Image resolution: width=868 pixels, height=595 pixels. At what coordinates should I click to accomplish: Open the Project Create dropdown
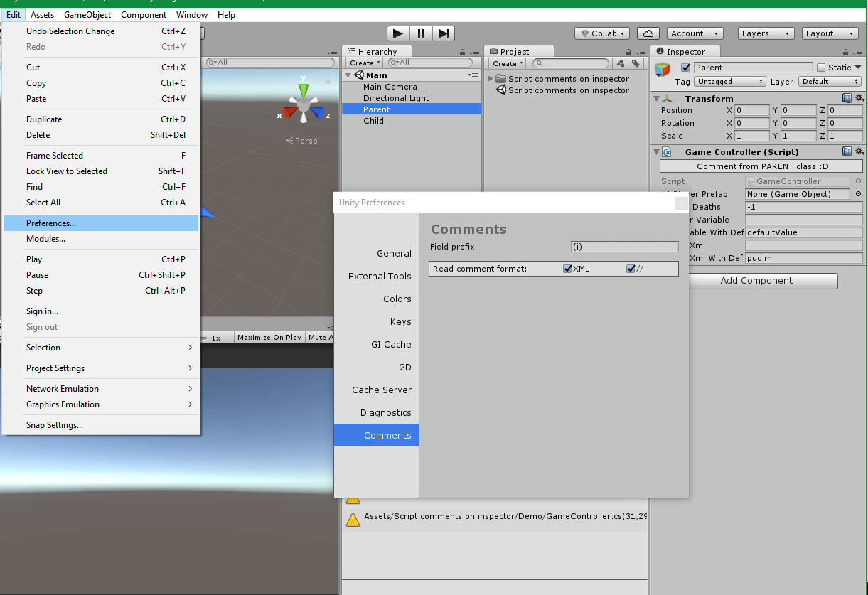508,63
